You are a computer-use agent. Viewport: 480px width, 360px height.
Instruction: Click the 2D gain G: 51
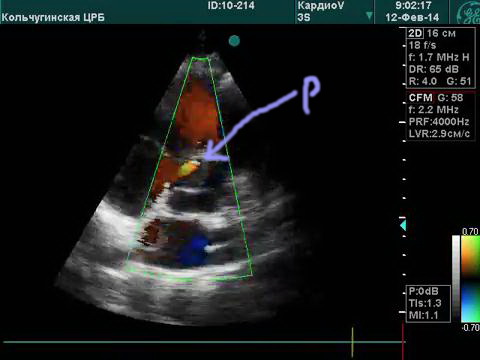tap(459, 81)
